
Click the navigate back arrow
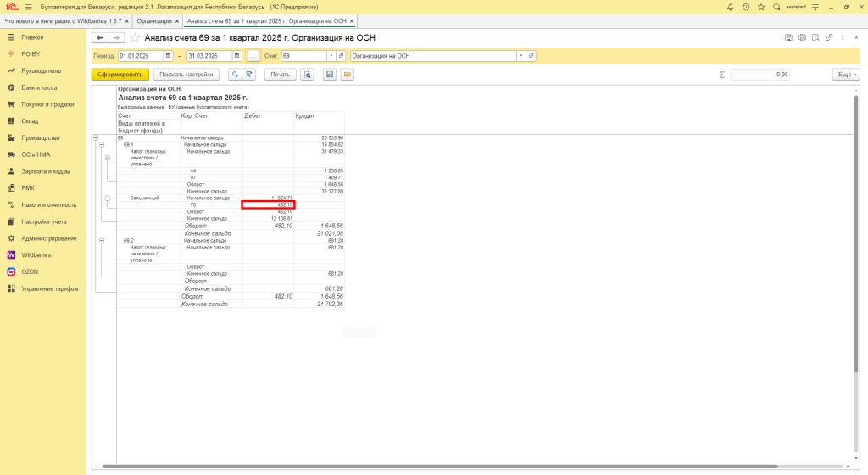(99, 38)
